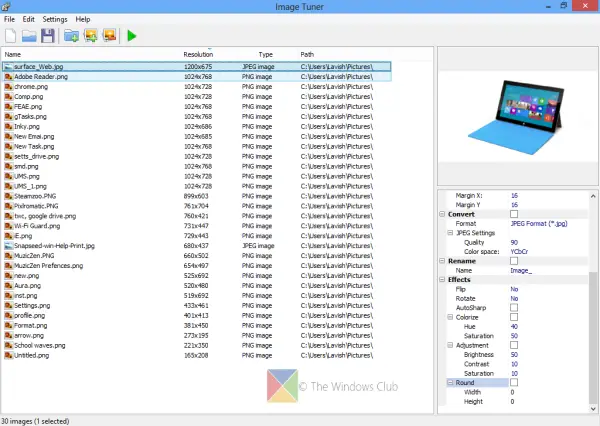
Task: Click the file icon of Adobe Reader.png
Action: 8,77
